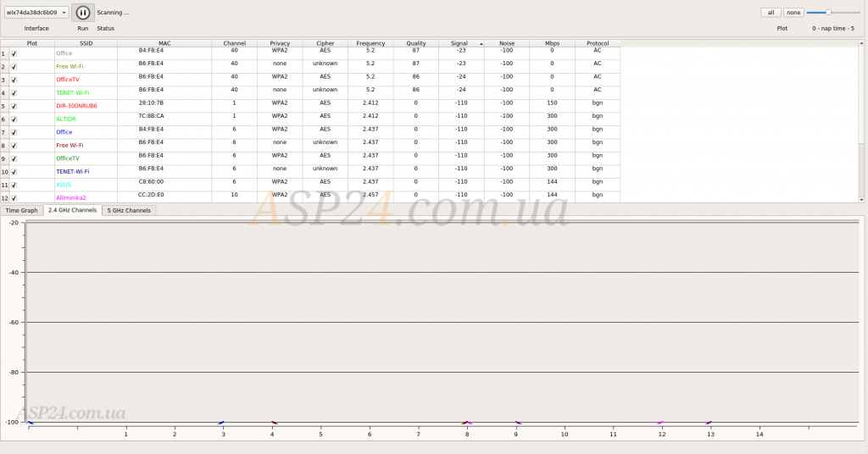Adjust the nap time slider handle

828,13
